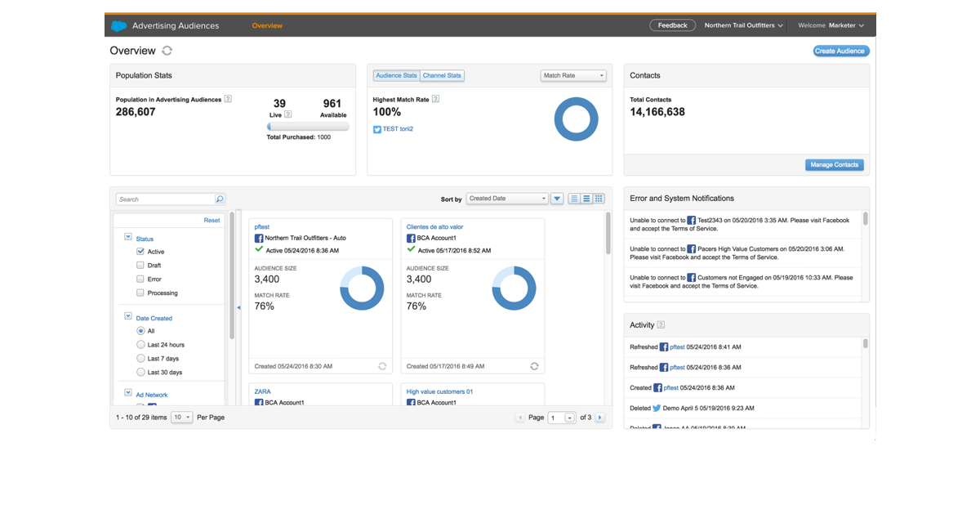Go to next page arrow

coord(600,418)
